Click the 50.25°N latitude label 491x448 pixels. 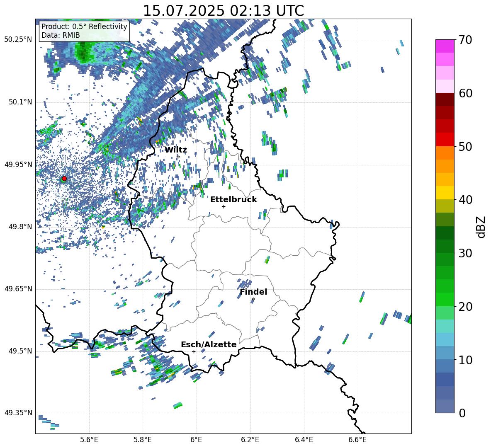pos(18,40)
